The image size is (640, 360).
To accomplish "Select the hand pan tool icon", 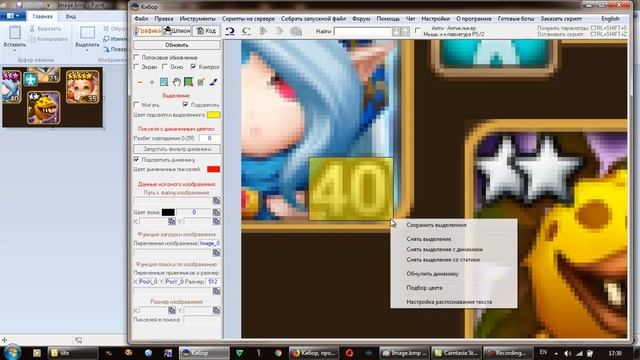I will pyautogui.click(x=176, y=82).
